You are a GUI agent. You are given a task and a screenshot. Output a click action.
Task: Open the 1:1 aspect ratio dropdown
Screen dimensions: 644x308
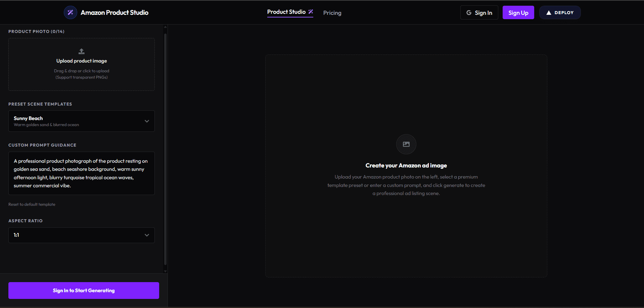point(82,235)
